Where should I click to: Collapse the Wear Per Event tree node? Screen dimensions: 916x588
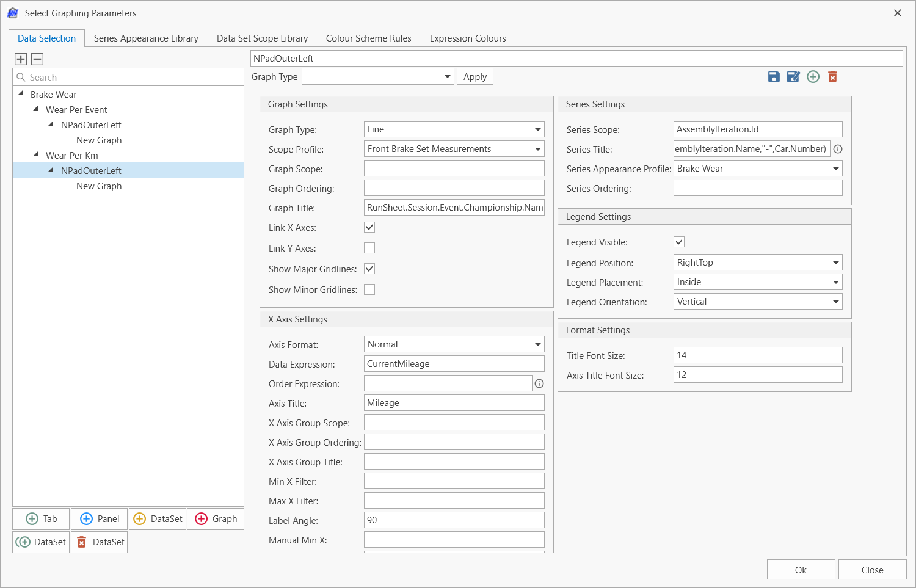pos(36,109)
